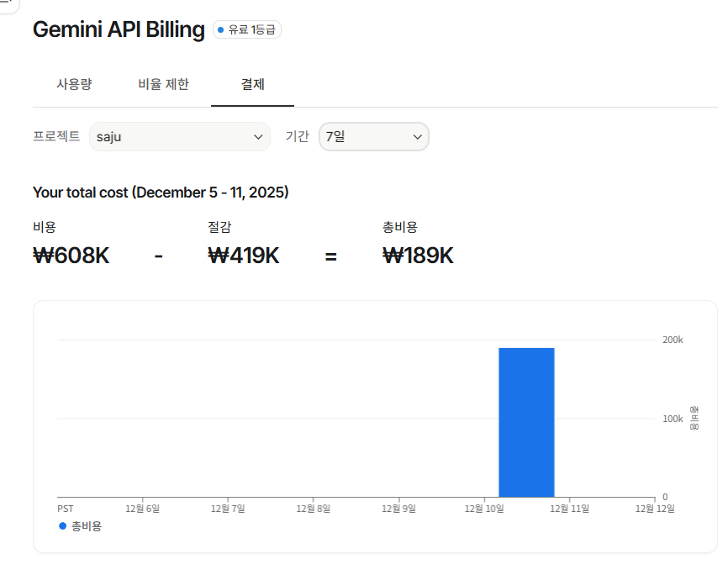Click the vertical 총비용 y-axis title
Screen dimensions: 728x575
pyautogui.click(x=694, y=418)
